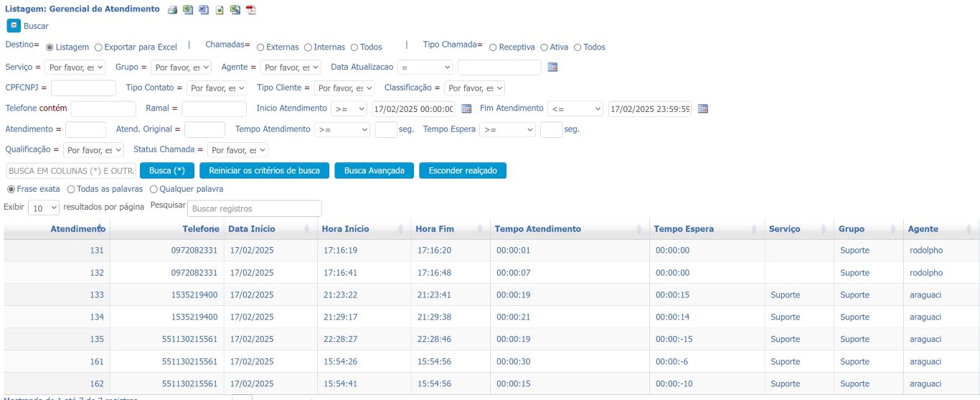Open calendar for Fim Atendimento
Image resolution: width=980 pixels, height=400 pixels.
[703, 108]
